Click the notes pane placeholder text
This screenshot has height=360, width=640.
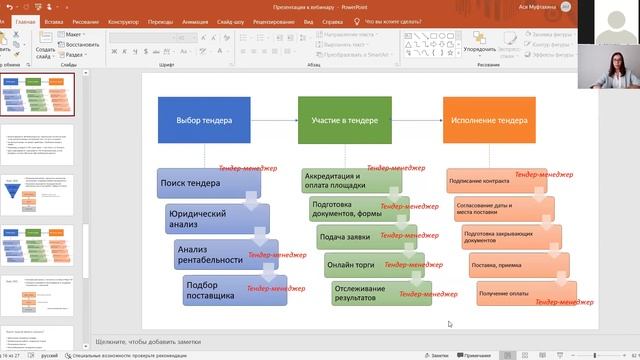[x=148, y=342]
